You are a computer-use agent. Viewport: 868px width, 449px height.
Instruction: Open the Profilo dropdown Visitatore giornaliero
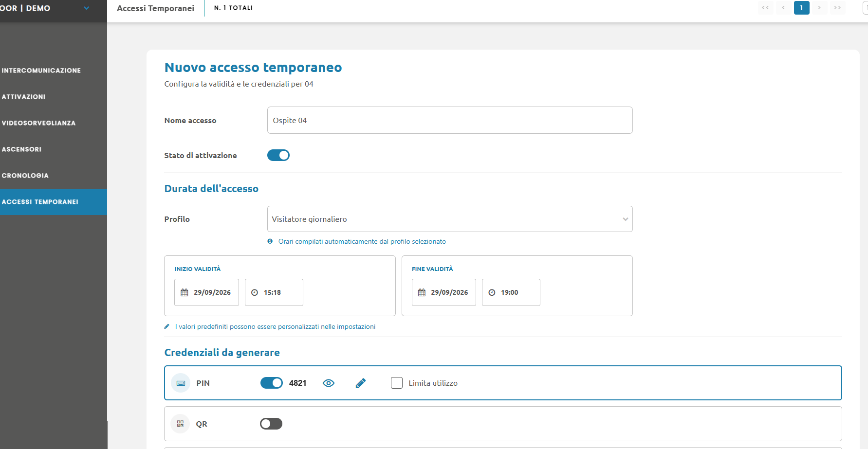[450, 219]
